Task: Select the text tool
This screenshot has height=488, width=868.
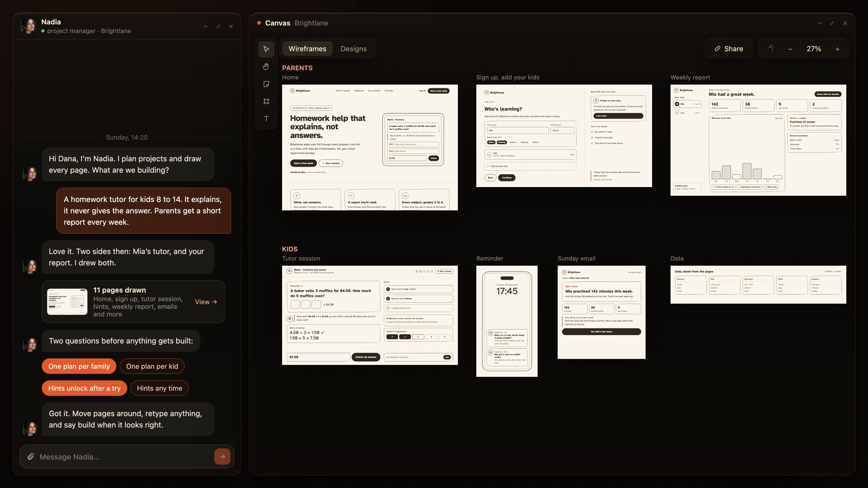Action: 266,118
